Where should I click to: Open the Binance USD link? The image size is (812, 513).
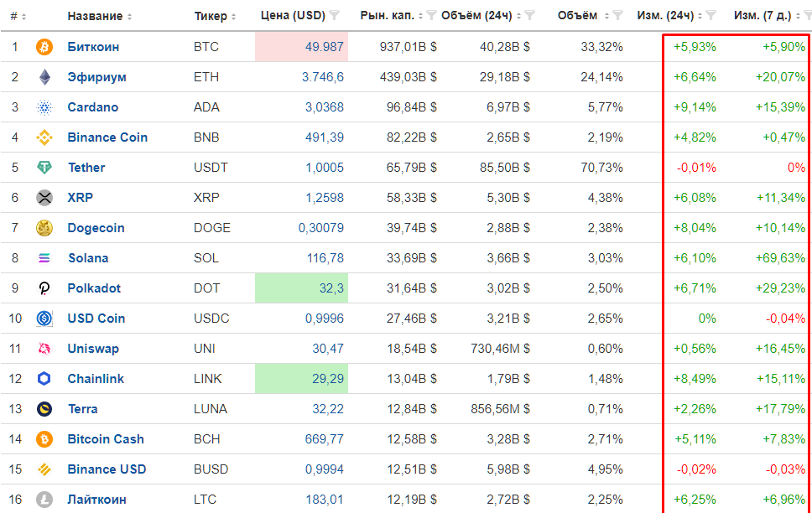coord(107,469)
